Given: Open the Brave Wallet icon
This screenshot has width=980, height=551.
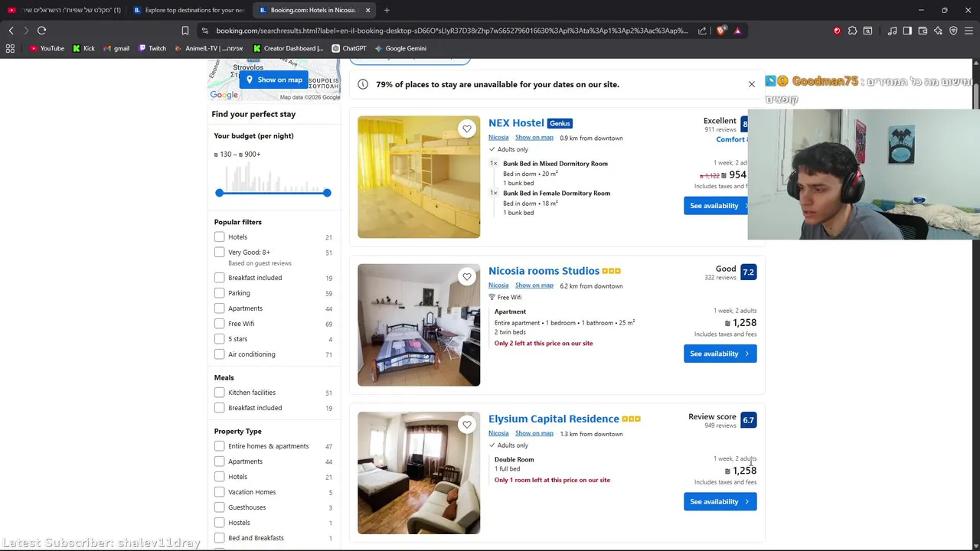Looking at the screenshot, I should pos(923,31).
